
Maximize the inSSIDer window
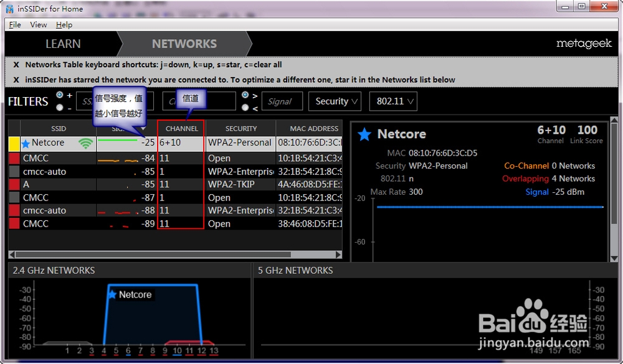tap(582, 6)
